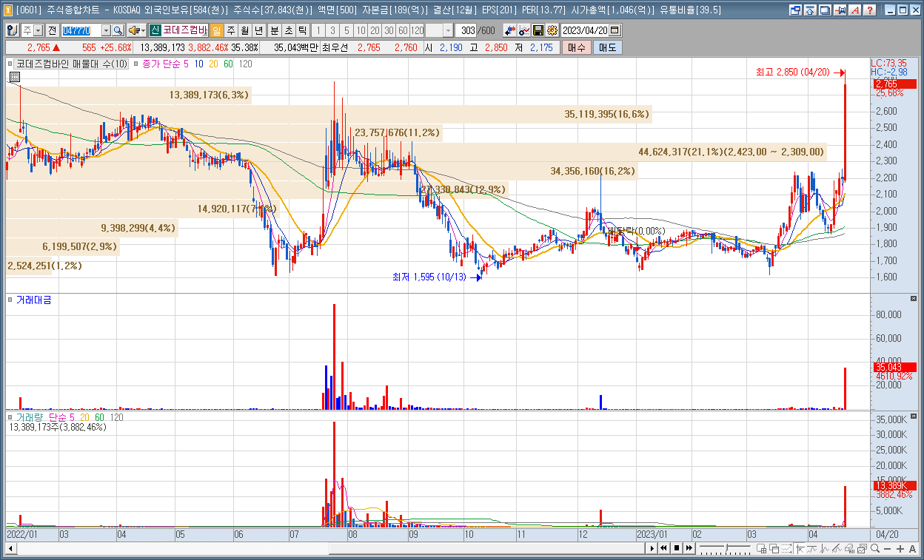Close the 거래량 panel with its x icon
This screenshot has height=560, width=924.
coord(914,415)
